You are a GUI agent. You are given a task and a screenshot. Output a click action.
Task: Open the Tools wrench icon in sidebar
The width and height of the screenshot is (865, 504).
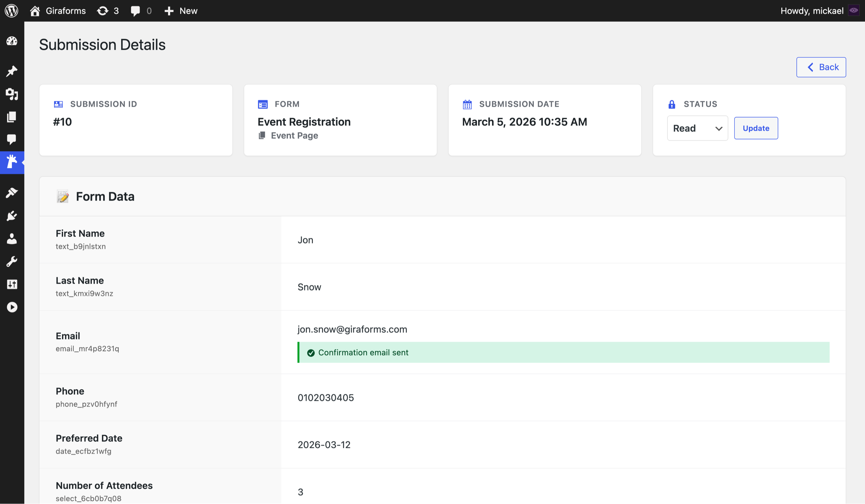(x=12, y=261)
